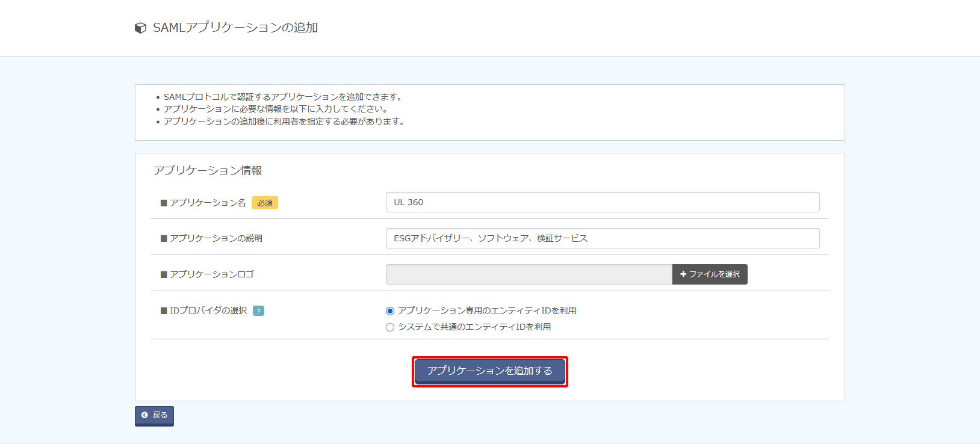Go back using the 戻る button

154,416
